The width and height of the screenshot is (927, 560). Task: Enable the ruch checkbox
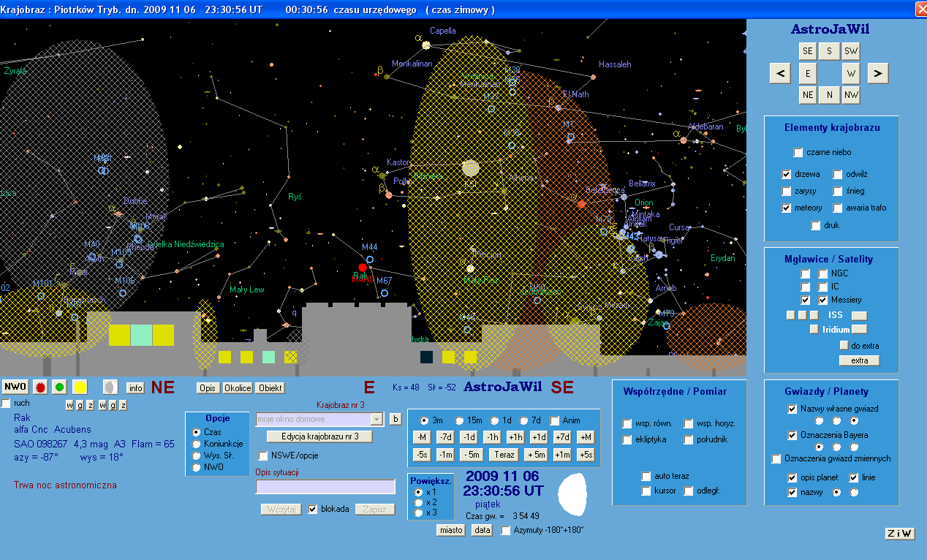6,403
